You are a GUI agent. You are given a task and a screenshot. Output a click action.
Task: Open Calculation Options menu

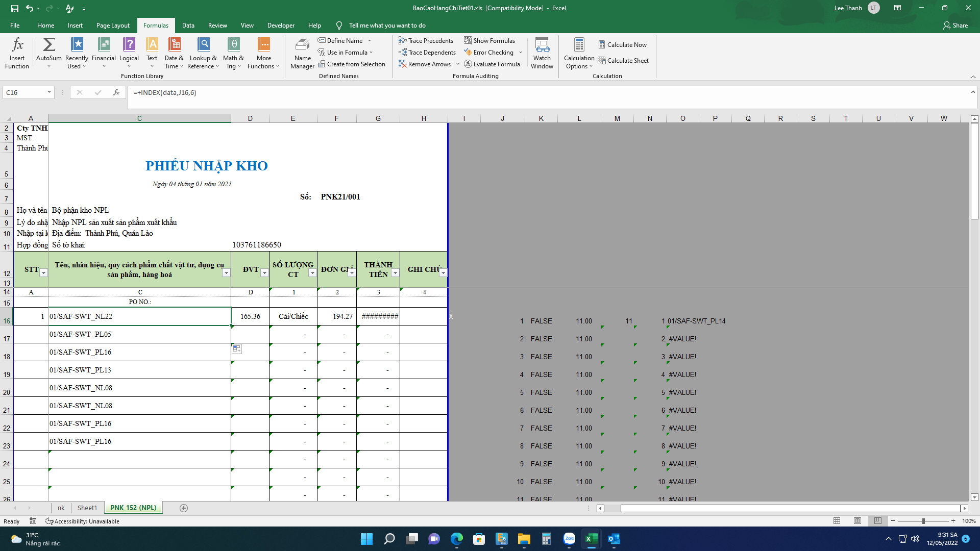[x=579, y=53]
